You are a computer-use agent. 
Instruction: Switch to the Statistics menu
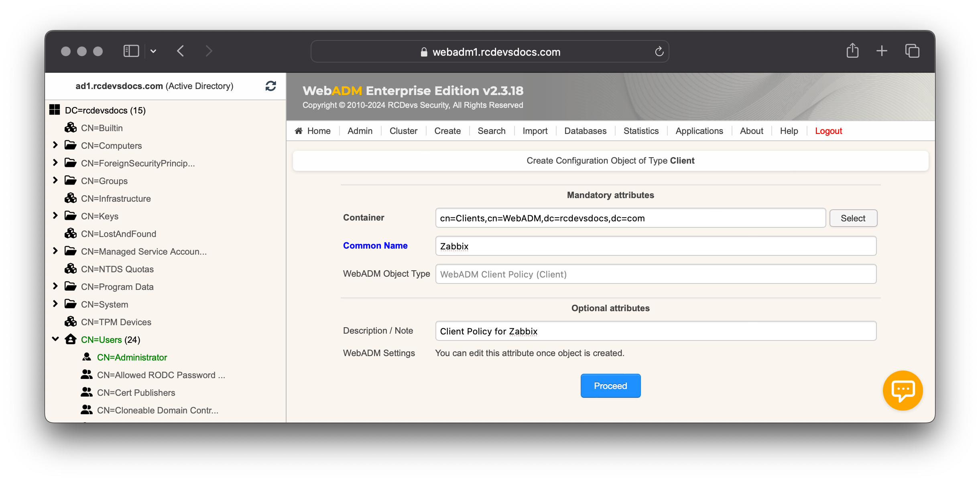coord(640,131)
